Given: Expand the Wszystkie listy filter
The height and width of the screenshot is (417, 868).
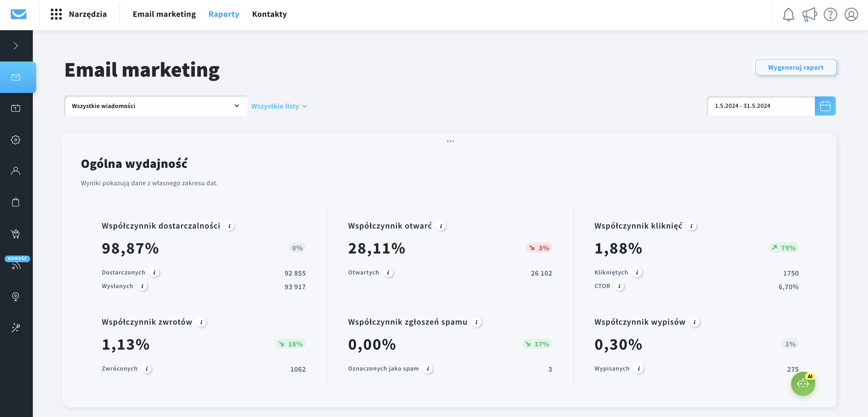Looking at the screenshot, I should (x=279, y=106).
